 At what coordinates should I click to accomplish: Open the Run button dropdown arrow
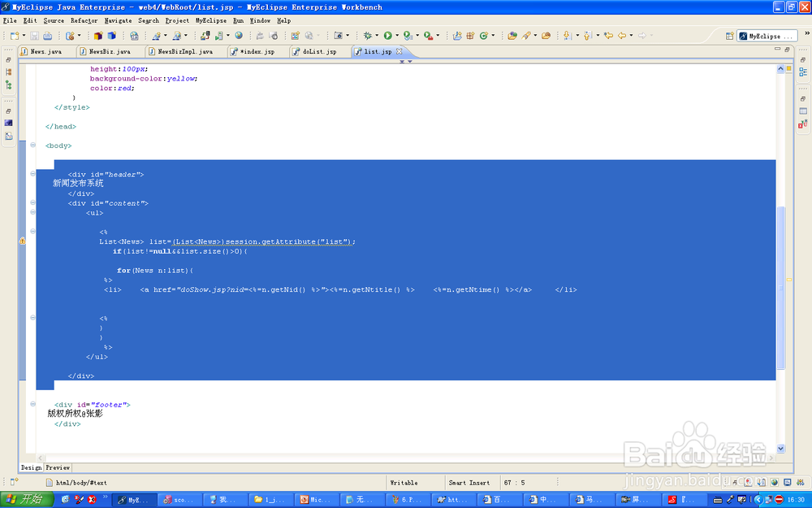[x=397, y=35]
